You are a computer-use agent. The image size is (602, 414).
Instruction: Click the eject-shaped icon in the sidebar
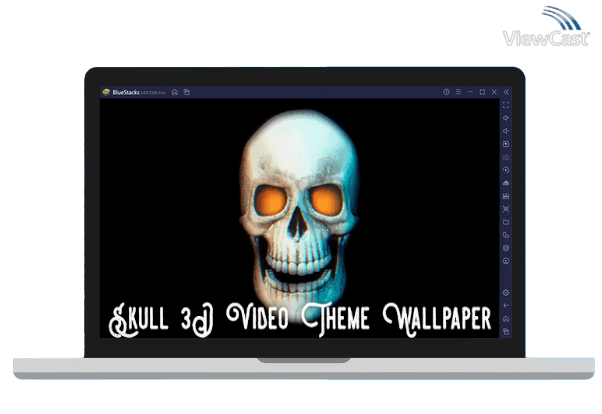[506, 183]
